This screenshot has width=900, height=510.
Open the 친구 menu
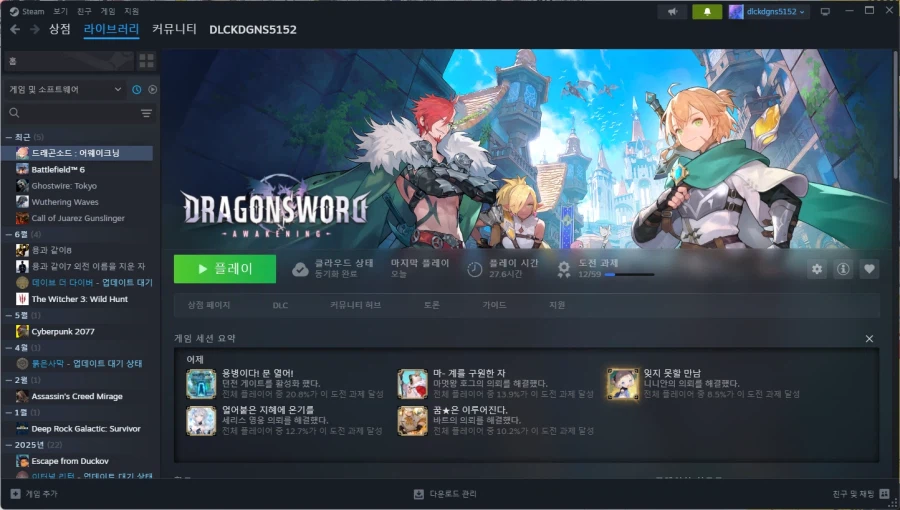(84, 11)
